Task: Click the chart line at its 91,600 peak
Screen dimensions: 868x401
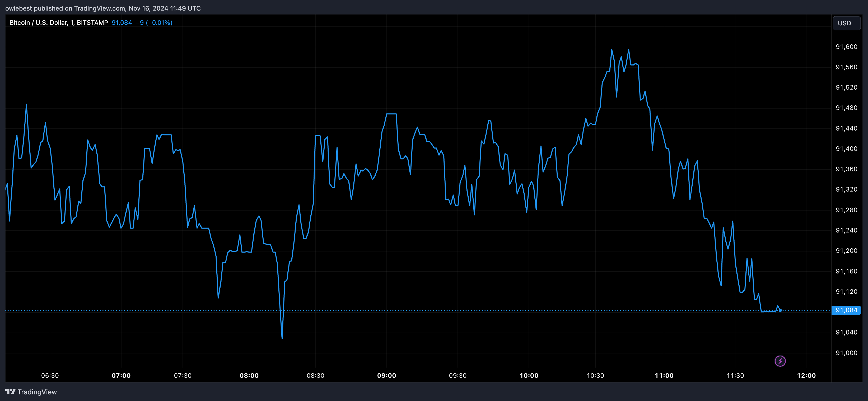Action: click(612, 50)
